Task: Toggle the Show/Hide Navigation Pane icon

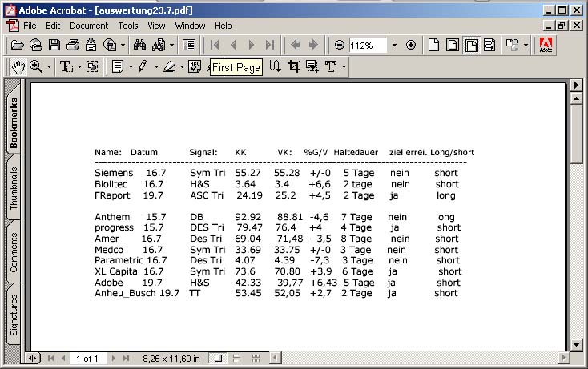Action: (x=189, y=46)
